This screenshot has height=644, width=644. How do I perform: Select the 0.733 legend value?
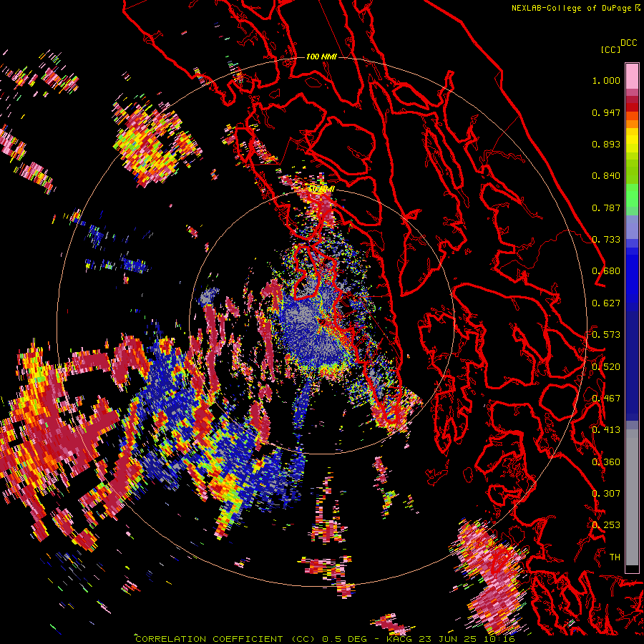606,240
